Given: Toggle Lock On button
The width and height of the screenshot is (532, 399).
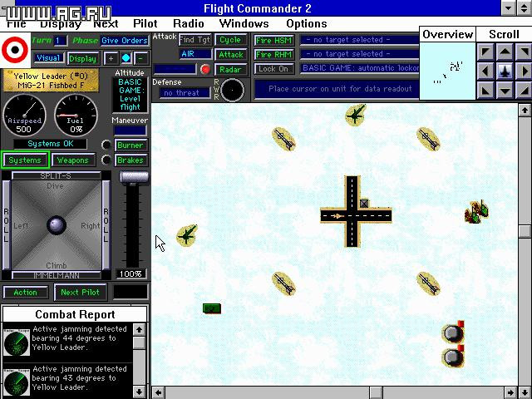Looking at the screenshot, I should tap(273, 69).
